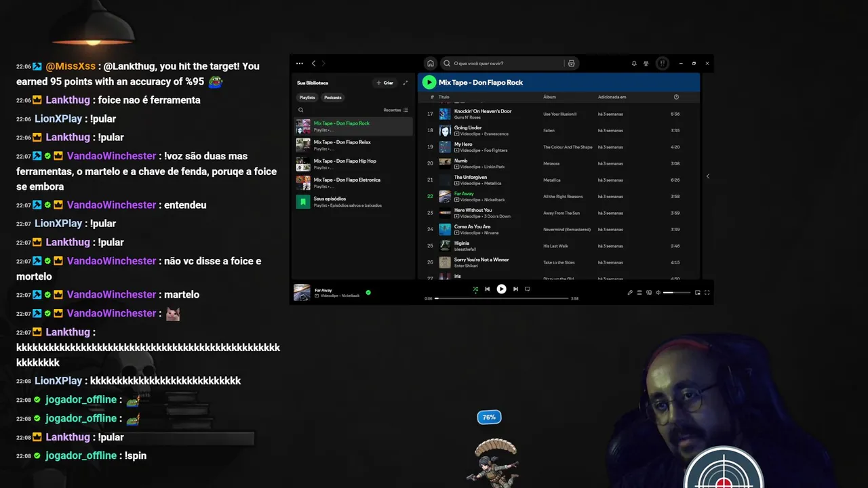Click now-playing Far Away cover art

[302, 292]
